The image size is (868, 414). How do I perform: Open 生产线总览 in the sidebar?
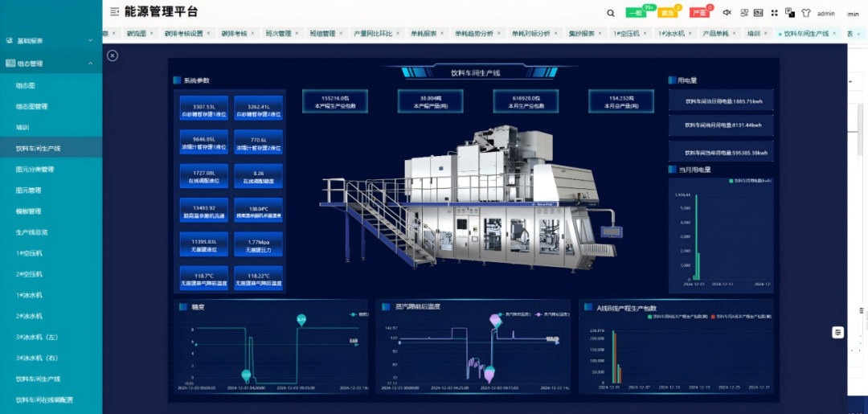click(31, 232)
